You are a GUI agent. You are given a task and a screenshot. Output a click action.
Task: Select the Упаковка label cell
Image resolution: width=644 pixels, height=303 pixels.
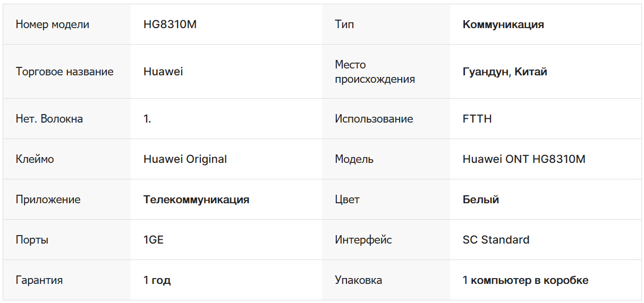tap(358, 280)
